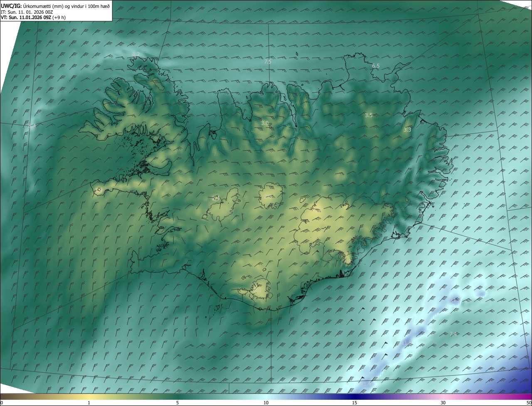
Task: Click the 'IT: Sun. 11. 01. 2026 00Z' line
Action: point(27,12)
